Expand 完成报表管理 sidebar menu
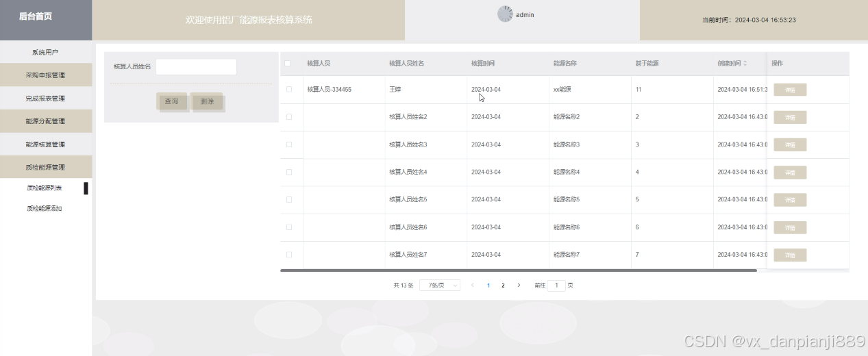This screenshot has height=356, width=868. tap(46, 99)
